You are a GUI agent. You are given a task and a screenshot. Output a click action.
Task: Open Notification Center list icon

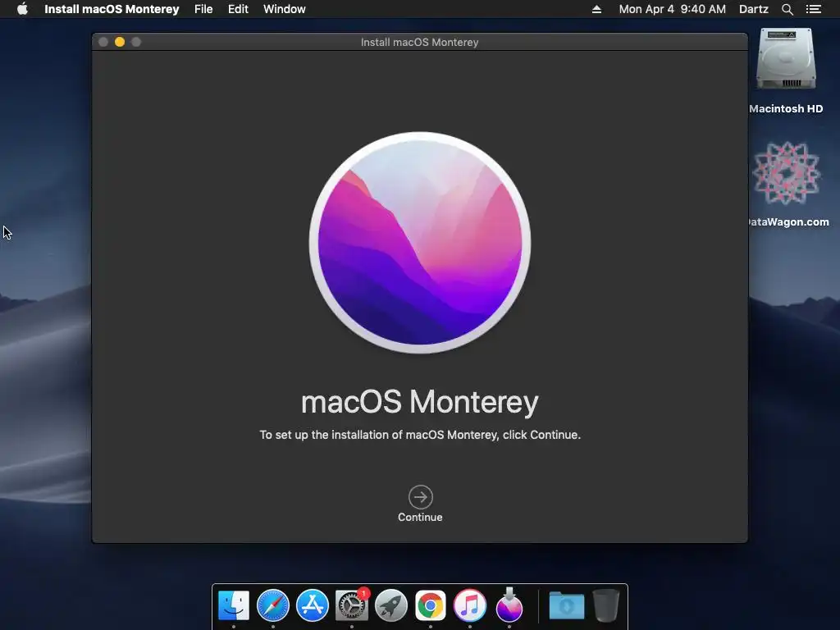pyautogui.click(x=814, y=9)
